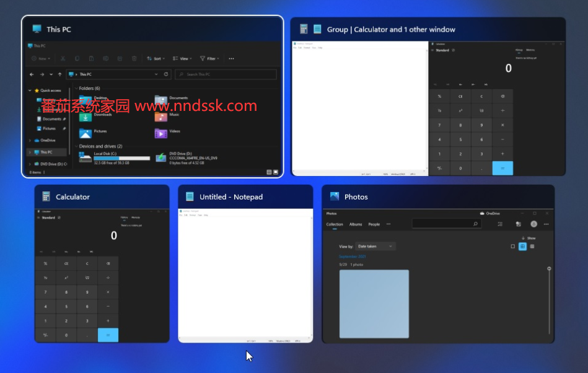
Task: Switch to large icons view in This PC status bar
Action: (276, 172)
